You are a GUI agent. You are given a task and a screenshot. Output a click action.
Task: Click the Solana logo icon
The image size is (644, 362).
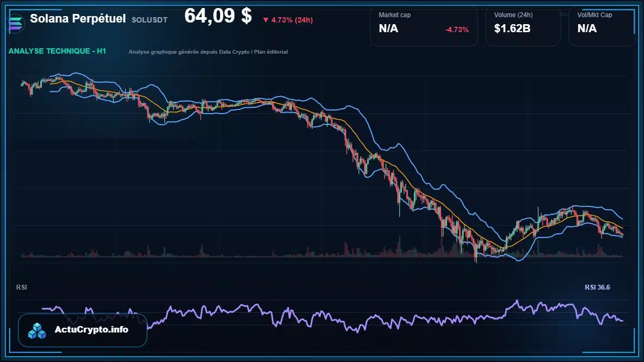(x=16, y=23)
